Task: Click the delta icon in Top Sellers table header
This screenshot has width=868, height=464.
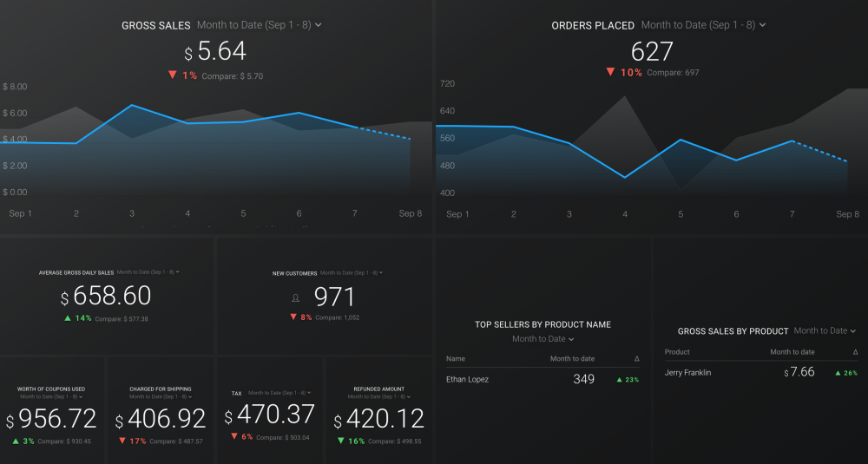Action: 637,359
